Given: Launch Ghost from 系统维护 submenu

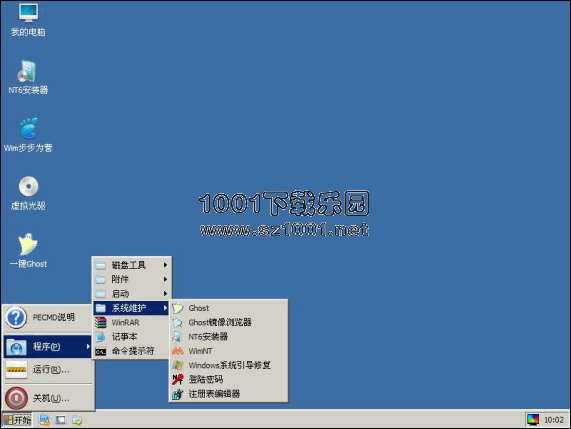Looking at the screenshot, I should point(229,308).
